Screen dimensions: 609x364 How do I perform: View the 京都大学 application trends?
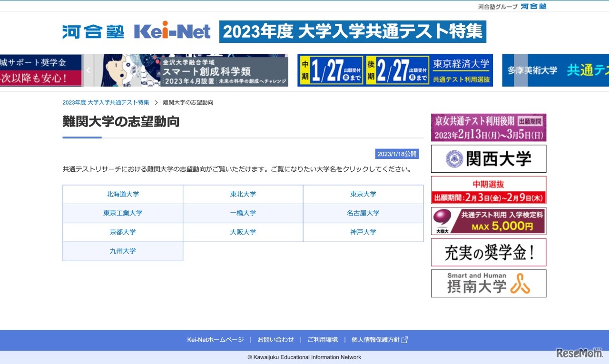123,232
